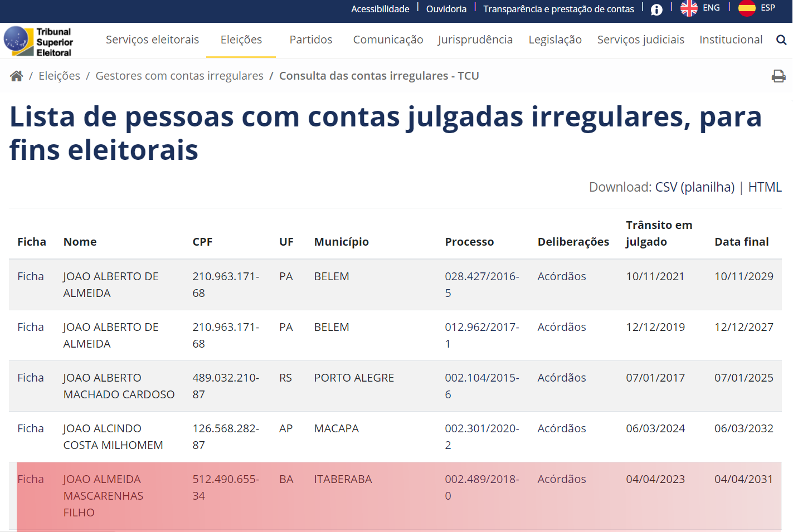Open Eleições menu

tap(241, 40)
